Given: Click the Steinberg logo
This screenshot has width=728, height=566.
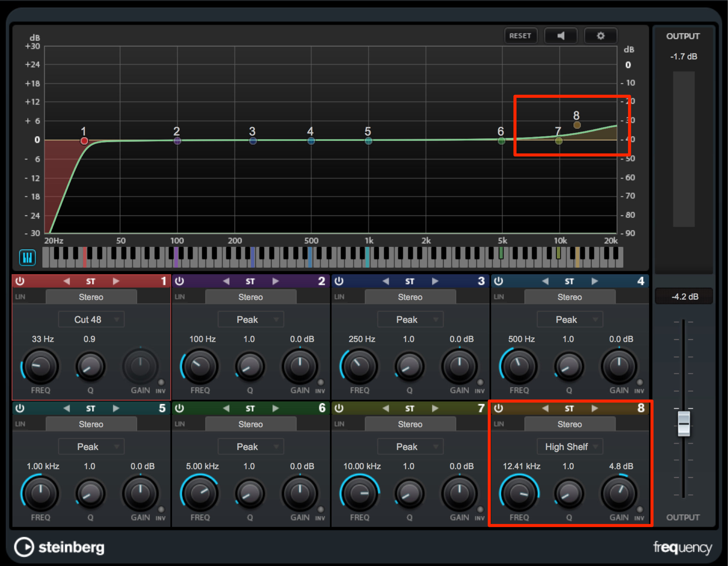Looking at the screenshot, I should 59,547.
